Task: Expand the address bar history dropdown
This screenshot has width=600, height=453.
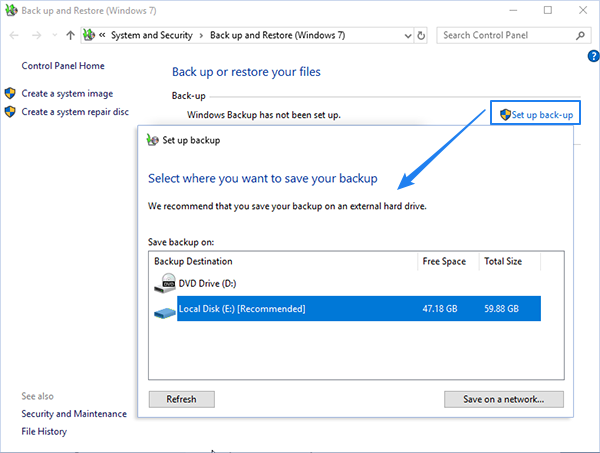Action: (x=408, y=36)
